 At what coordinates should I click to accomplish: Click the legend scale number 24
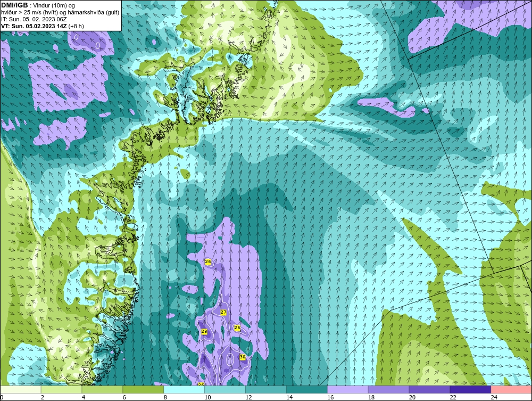[494, 398]
